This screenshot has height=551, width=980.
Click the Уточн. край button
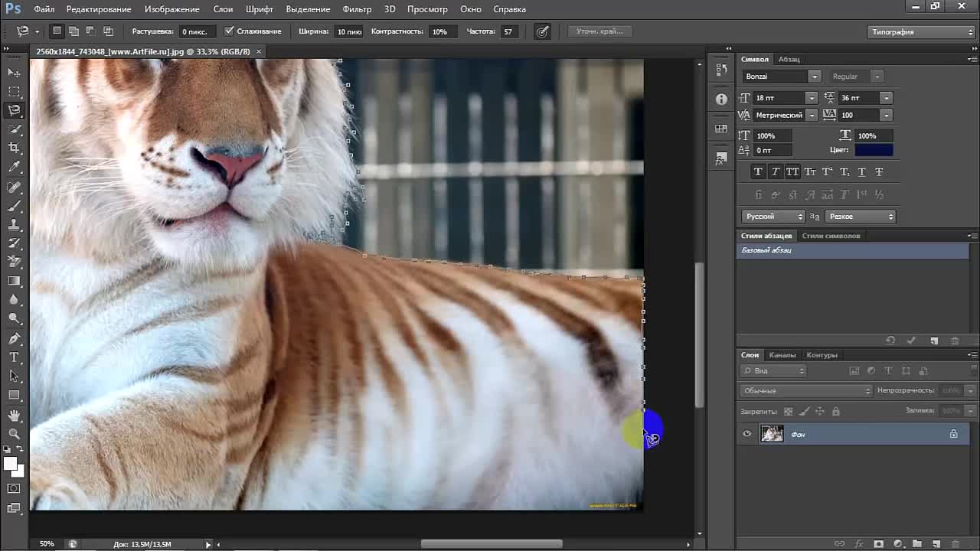coord(599,31)
